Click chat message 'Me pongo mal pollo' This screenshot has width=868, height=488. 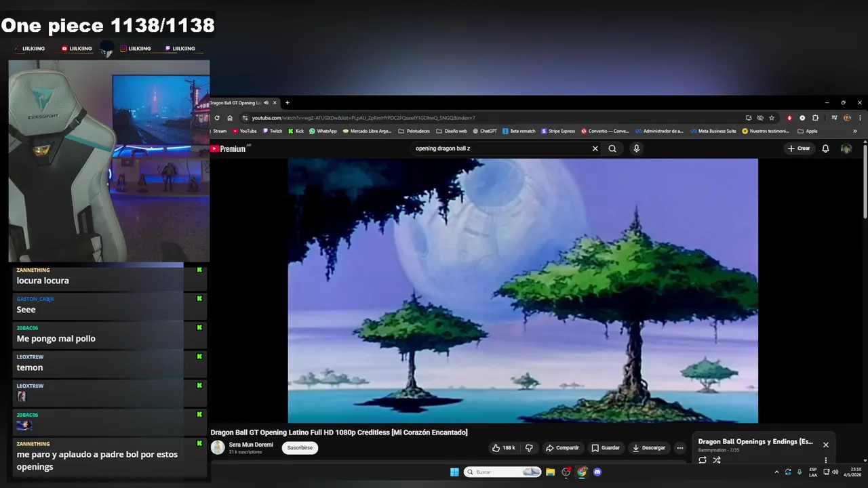(56, 338)
